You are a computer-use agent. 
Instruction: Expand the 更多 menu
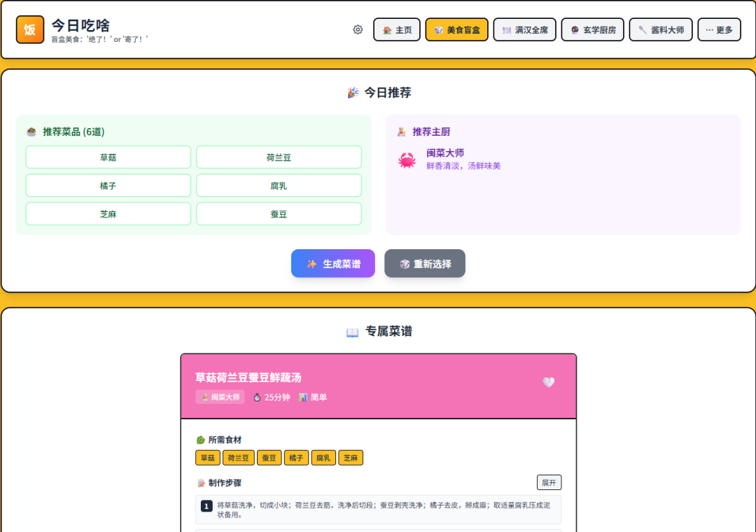(719, 30)
